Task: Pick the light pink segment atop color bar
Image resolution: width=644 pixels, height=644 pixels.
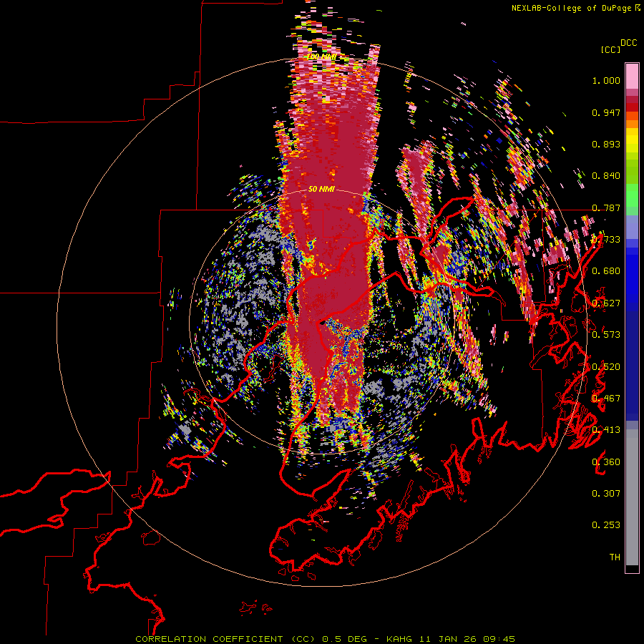Action: [x=632, y=76]
